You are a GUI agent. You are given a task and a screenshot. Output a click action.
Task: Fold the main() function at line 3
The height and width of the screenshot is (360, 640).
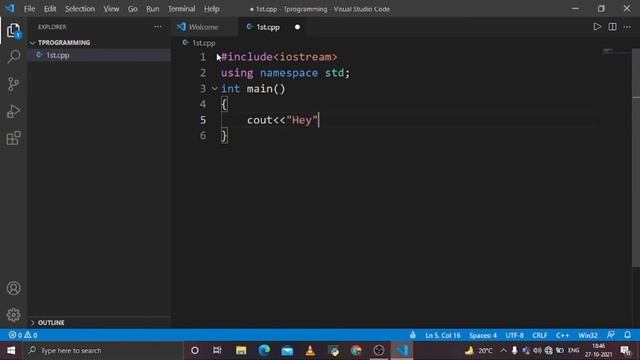tap(215, 89)
